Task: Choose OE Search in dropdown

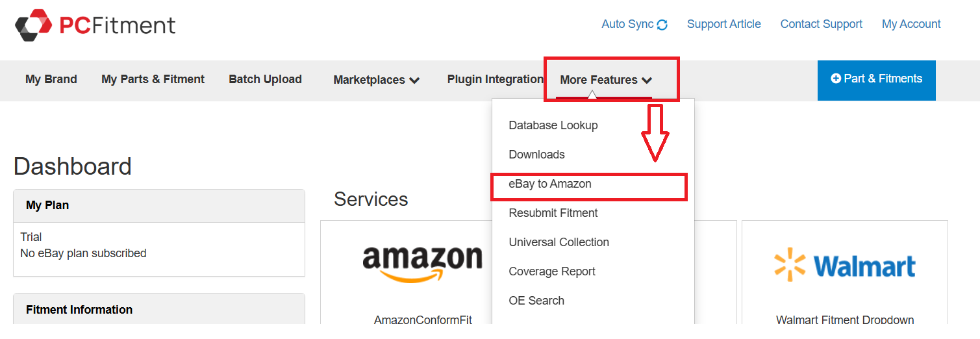Action: tap(536, 301)
